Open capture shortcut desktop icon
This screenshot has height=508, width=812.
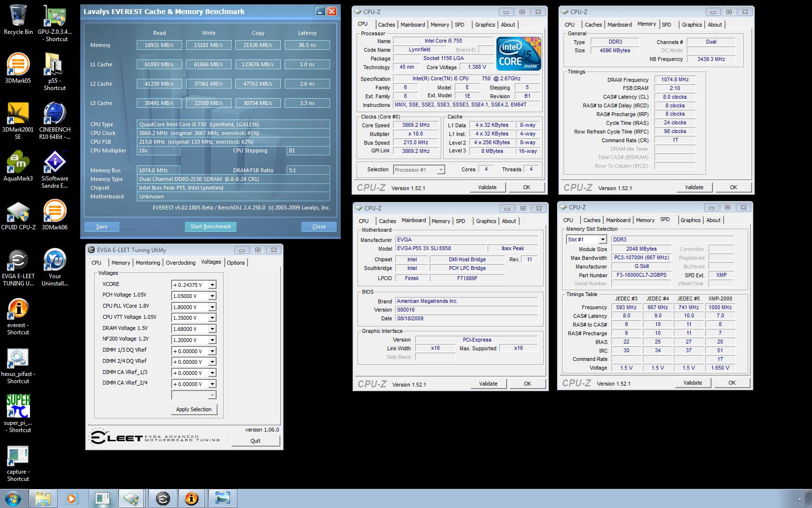[x=18, y=463]
